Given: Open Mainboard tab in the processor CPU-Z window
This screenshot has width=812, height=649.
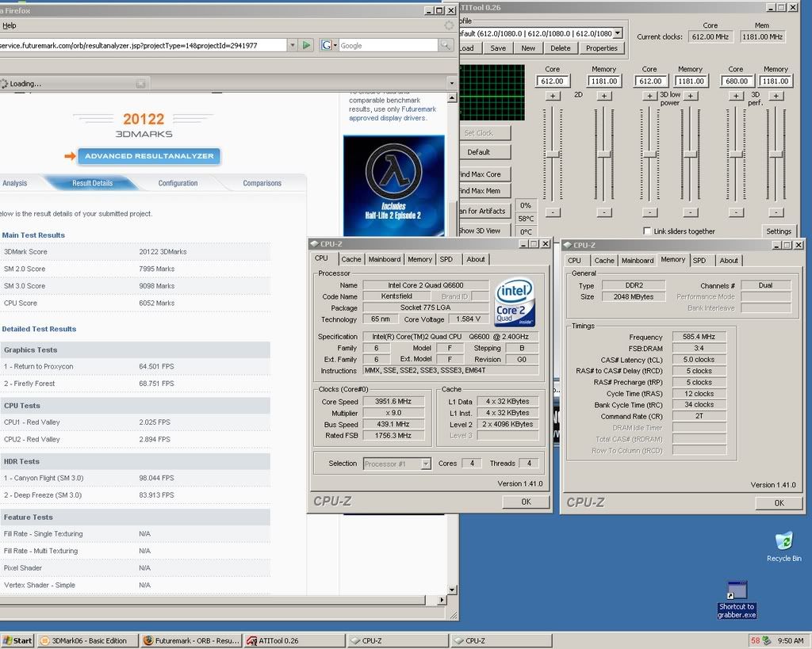Looking at the screenshot, I should coord(385,259).
